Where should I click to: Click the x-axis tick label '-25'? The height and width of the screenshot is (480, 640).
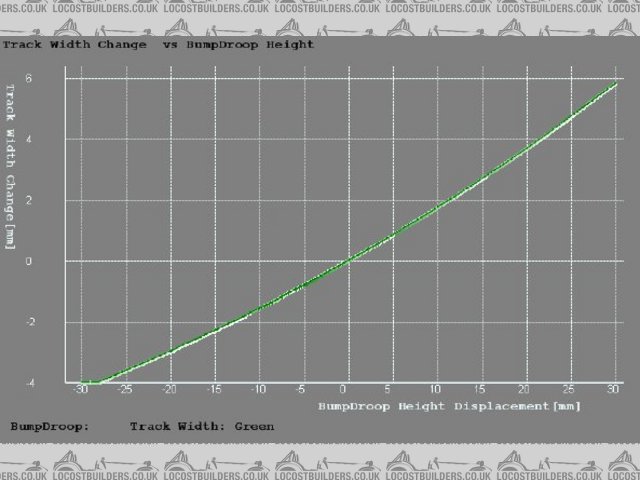(125, 391)
